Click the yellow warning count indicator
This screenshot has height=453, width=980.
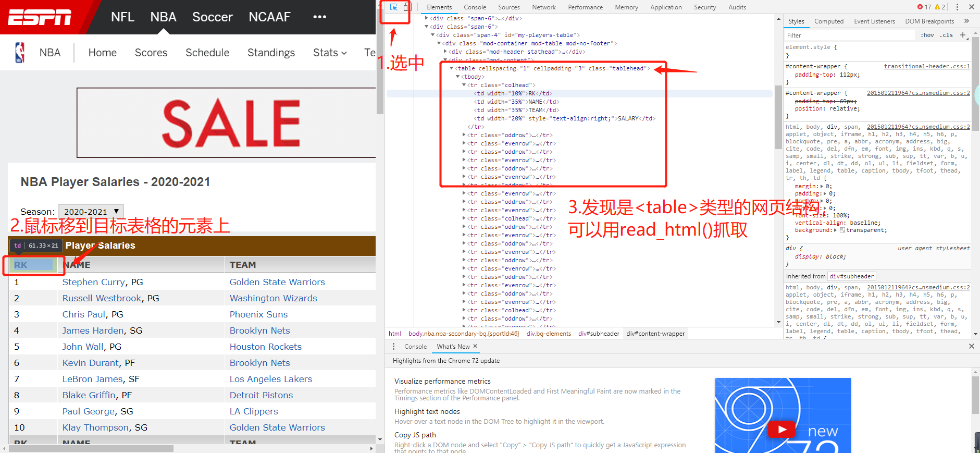tap(940, 7)
